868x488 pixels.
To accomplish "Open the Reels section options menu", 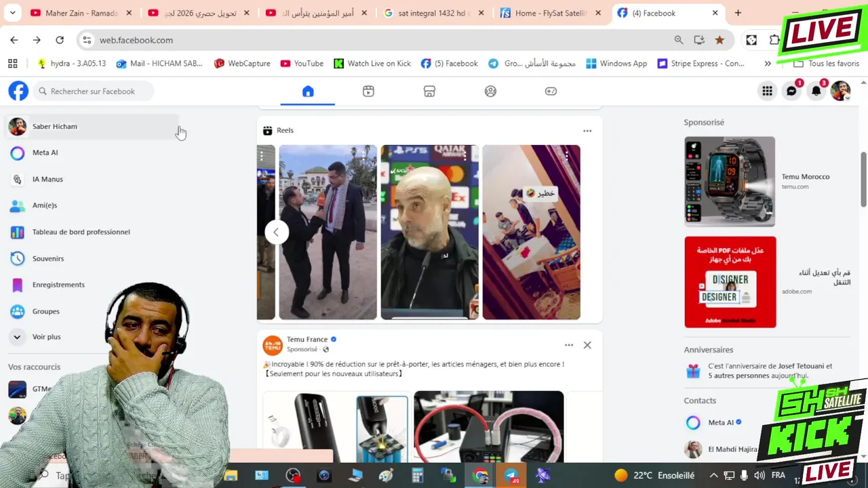I will click(587, 131).
